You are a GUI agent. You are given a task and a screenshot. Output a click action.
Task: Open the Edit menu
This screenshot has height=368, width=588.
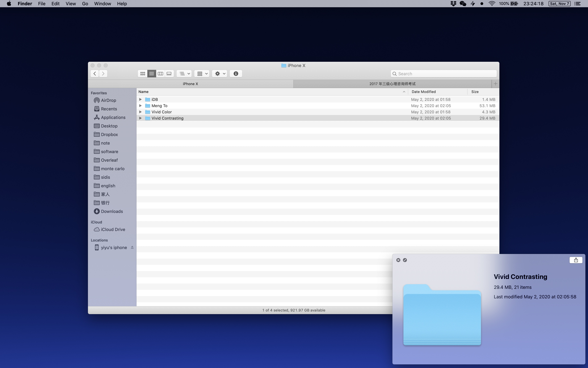coord(55,4)
